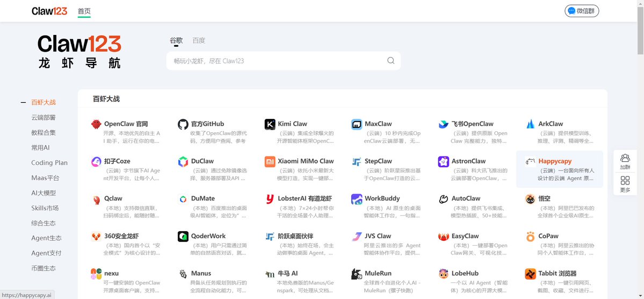Viewport: 644px width, 299px height.
Task: Click the LobsterAI 有道龙虾 icon
Action: pos(270,199)
